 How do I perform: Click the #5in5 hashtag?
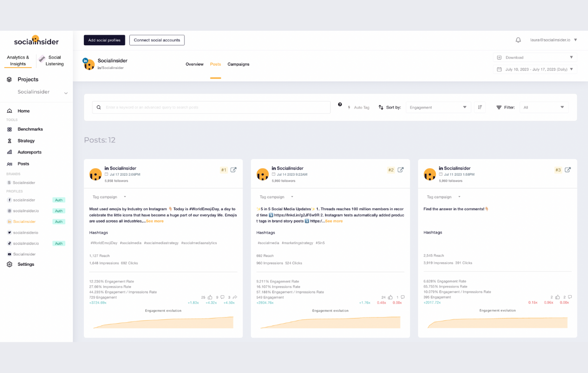321,243
